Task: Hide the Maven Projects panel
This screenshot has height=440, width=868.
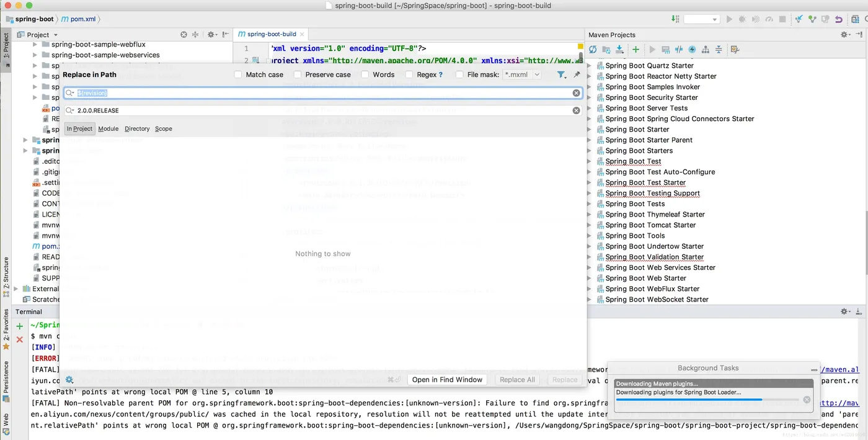Action: pyautogui.click(x=860, y=35)
